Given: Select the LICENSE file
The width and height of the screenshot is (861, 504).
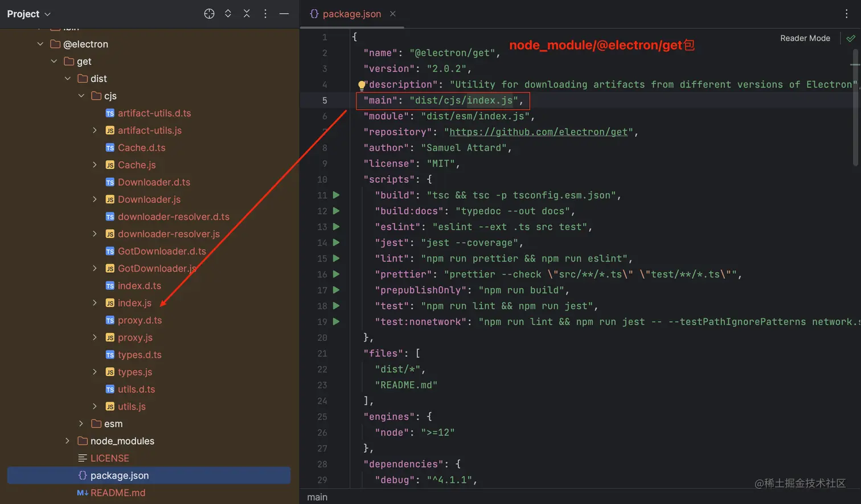Looking at the screenshot, I should [x=110, y=458].
